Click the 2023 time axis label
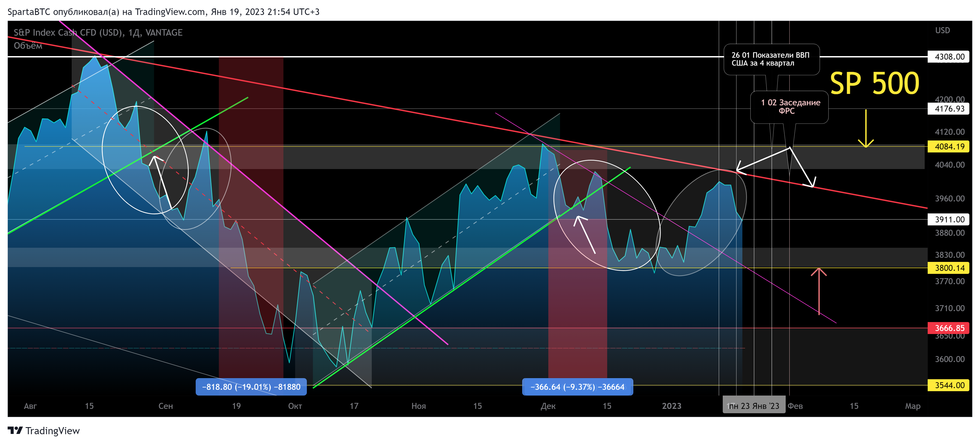This screenshot has width=980, height=444. 672,406
